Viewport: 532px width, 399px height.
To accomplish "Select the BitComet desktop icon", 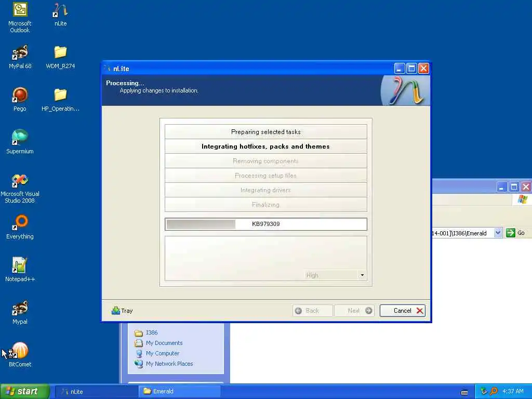I will (20, 355).
